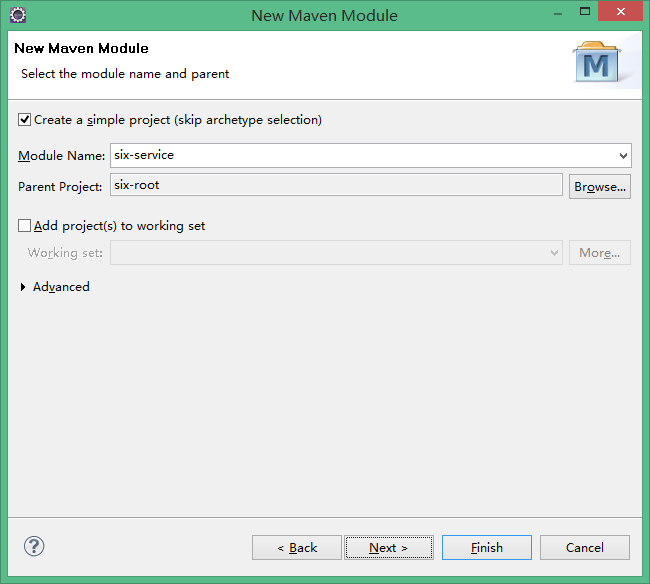The width and height of the screenshot is (650, 584).
Task: Click the Maven M wizard banner icon
Action: (597, 62)
